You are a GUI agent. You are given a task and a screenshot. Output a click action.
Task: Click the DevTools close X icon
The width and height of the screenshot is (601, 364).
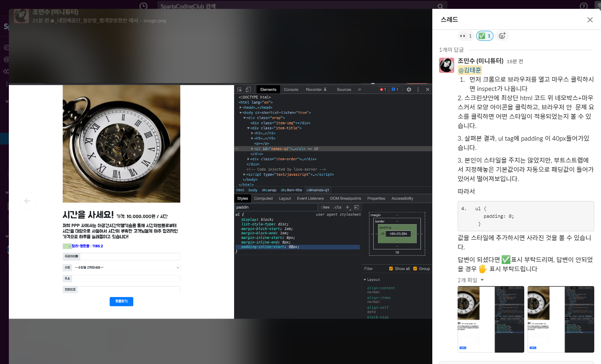click(x=427, y=89)
